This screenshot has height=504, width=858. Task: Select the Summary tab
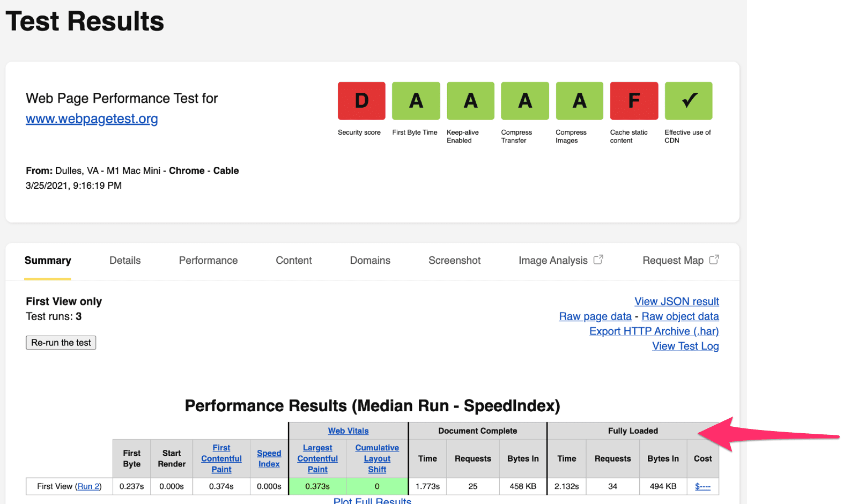click(x=48, y=261)
